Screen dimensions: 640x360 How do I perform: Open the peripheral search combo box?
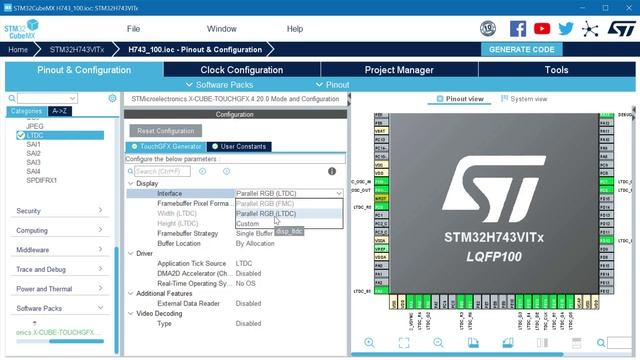pos(47,98)
